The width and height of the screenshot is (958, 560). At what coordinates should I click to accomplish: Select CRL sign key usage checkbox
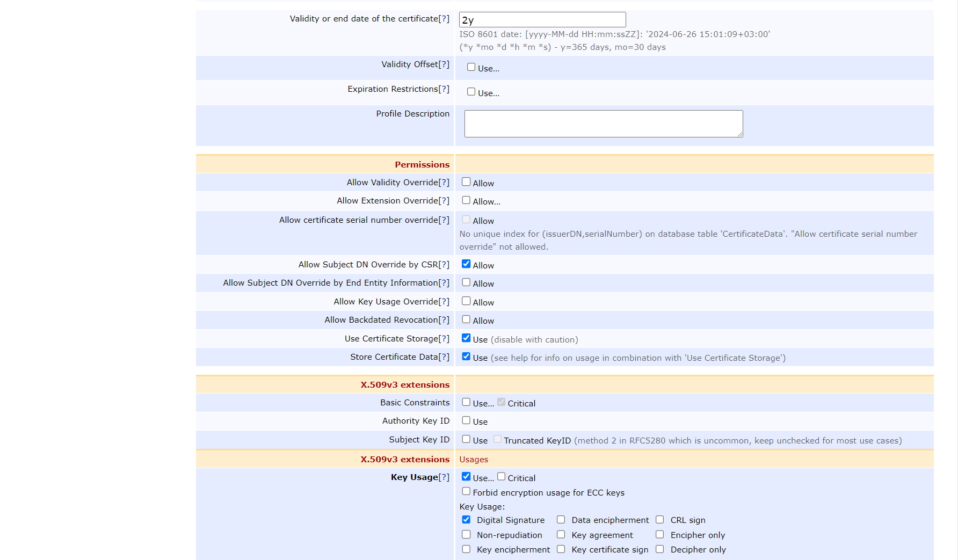659,520
